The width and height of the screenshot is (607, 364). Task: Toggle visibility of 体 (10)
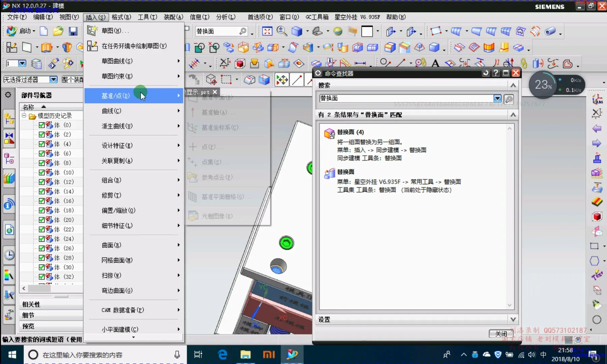tap(42, 173)
